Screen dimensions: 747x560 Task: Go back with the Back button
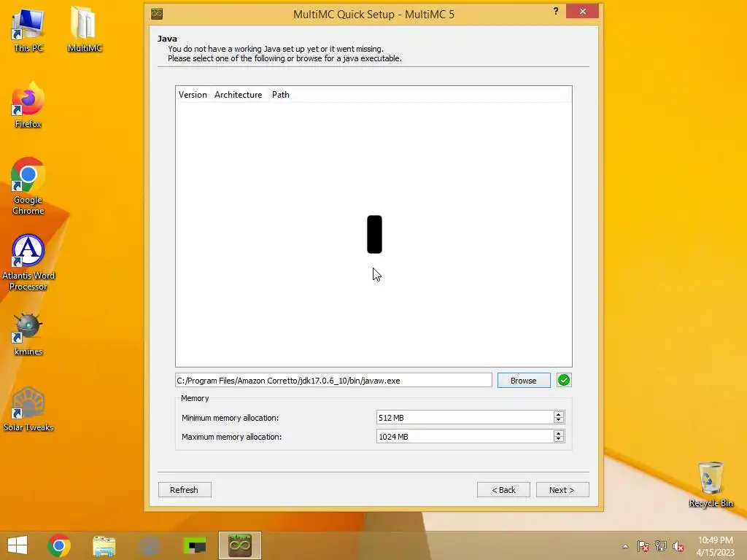point(503,489)
